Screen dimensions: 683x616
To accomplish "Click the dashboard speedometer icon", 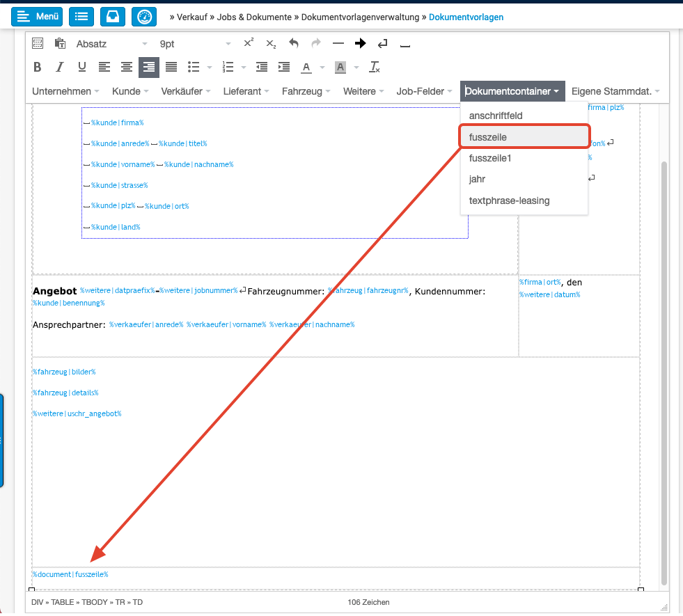I will (144, 16).
